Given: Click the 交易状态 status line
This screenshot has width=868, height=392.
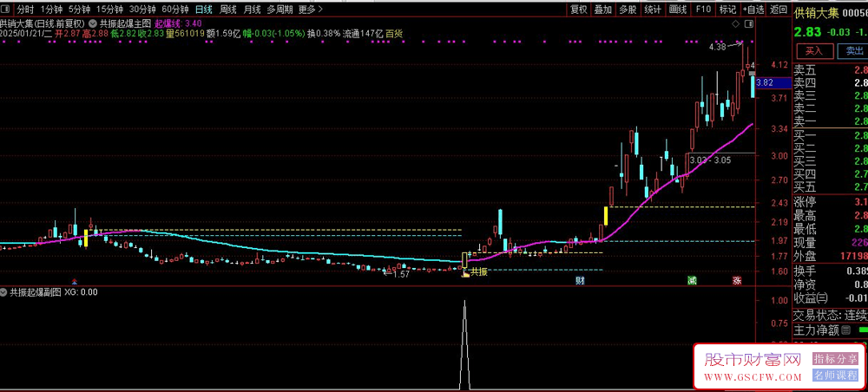Looking at the screenshot, I should click(831, 316).
